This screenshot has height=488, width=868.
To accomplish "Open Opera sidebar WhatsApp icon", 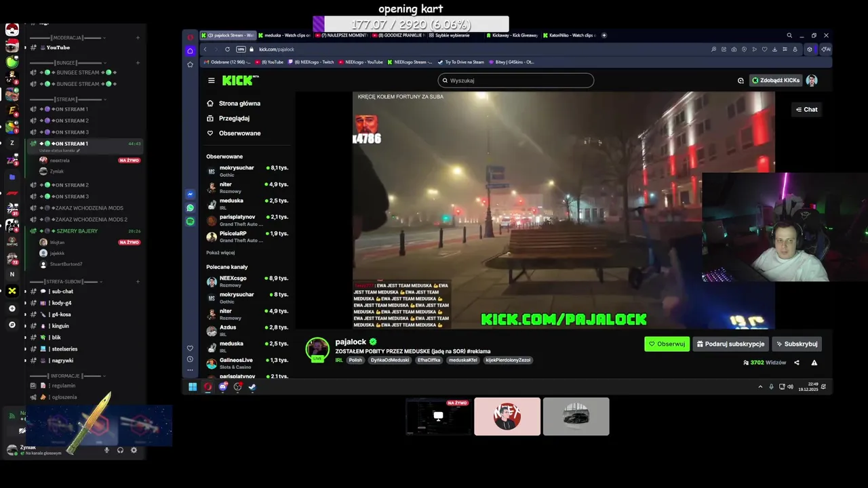I will (191, 207).
